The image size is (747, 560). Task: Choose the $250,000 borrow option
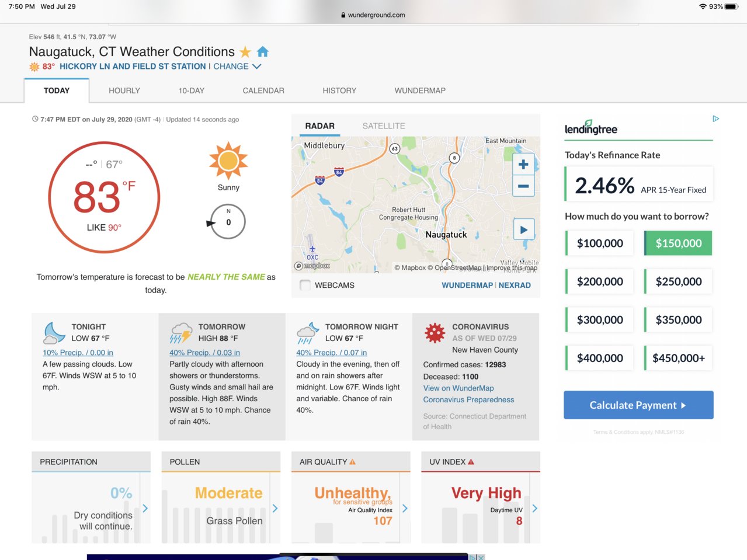pos(678,281)
